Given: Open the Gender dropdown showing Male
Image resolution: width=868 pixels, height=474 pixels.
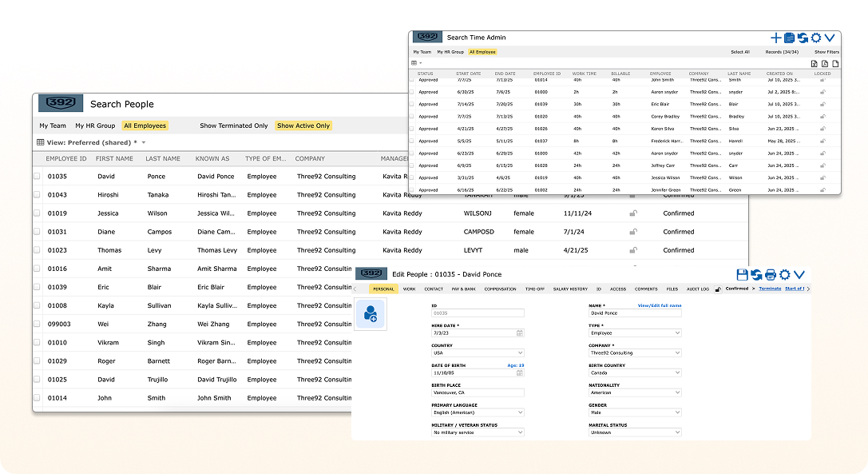Looking at the screenshot, I should 635,412.
